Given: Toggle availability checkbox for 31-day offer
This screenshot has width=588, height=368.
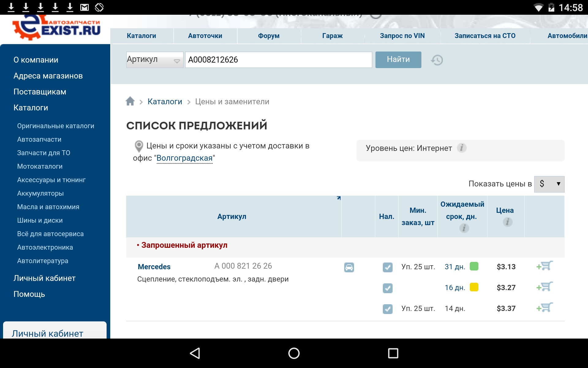Looking at the screenshot, I should click(387, 267).
